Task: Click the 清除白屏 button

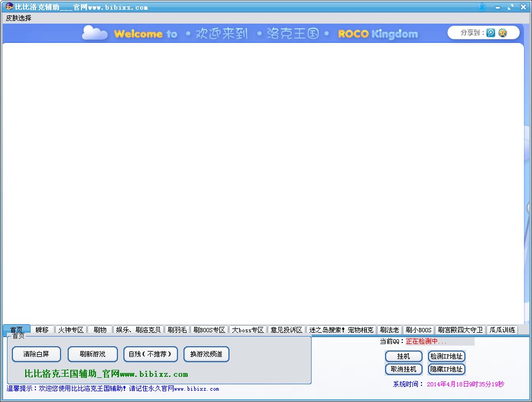Action: [x=36, y=354]
